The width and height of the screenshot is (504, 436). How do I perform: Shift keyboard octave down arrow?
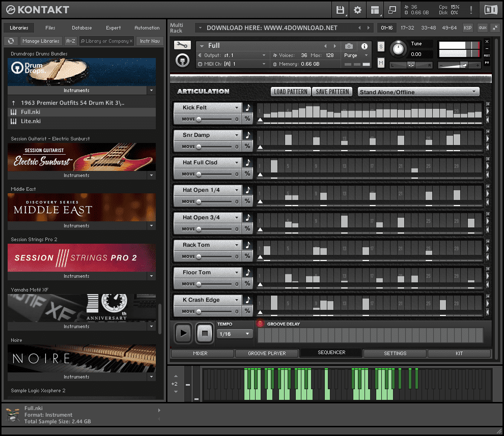(176, 392)
